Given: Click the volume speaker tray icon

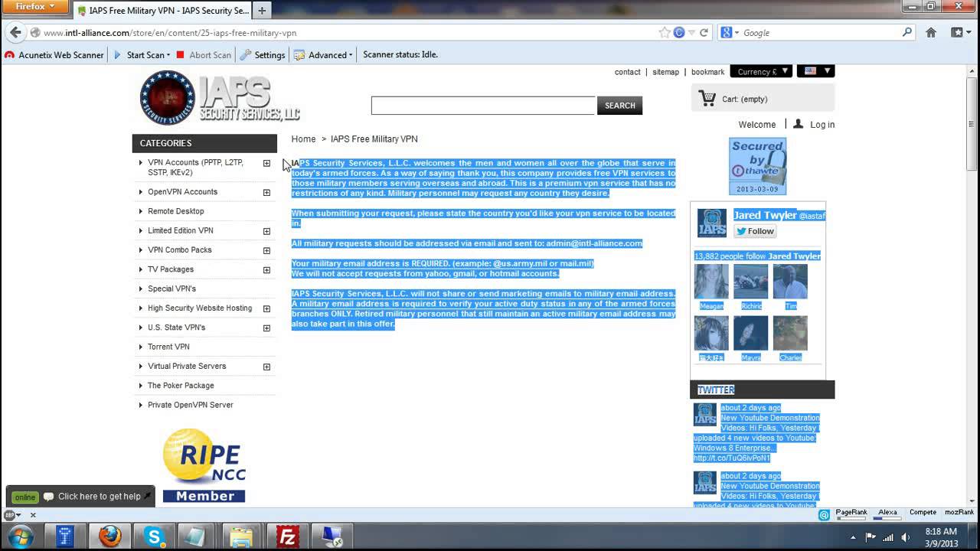Looking at the screenshot, I should click(906, 536).
